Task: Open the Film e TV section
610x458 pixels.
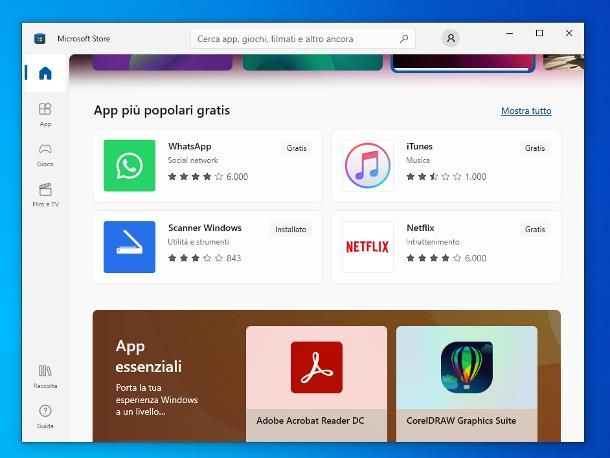Action: coord(45,195)
